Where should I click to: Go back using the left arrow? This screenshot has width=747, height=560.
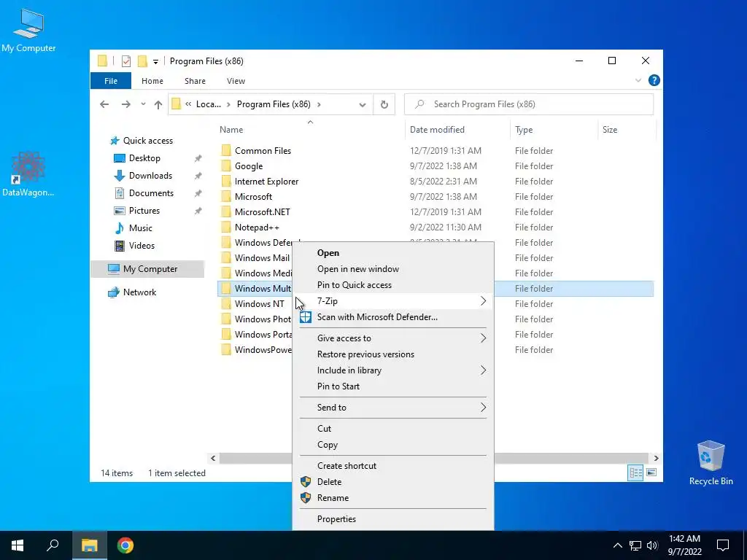click(104, 104)
